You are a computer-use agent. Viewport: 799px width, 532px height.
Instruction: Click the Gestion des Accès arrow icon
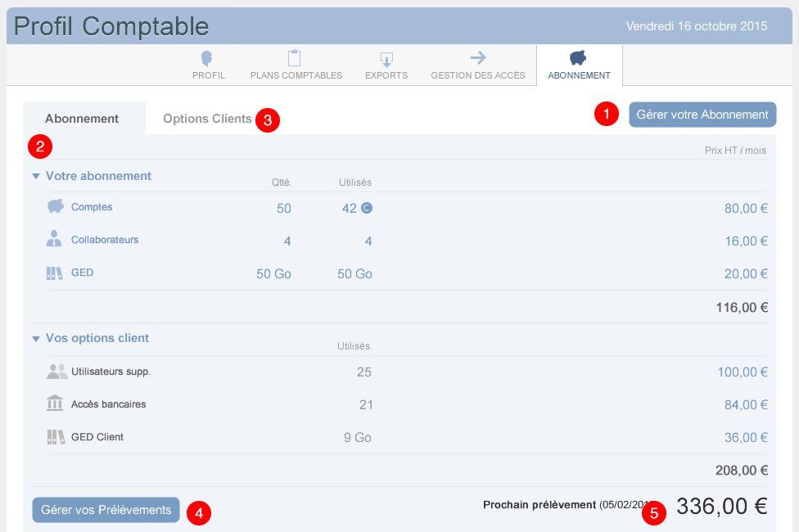coord(478,57)
